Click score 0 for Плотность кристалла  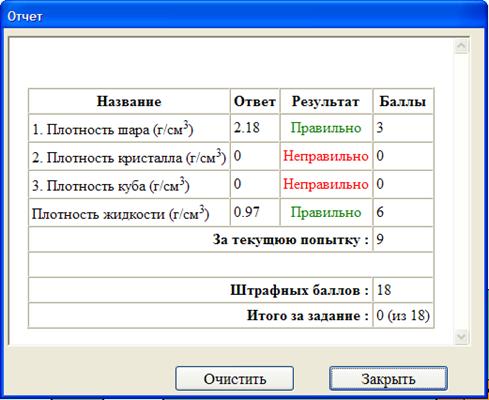tap(380, 156)
